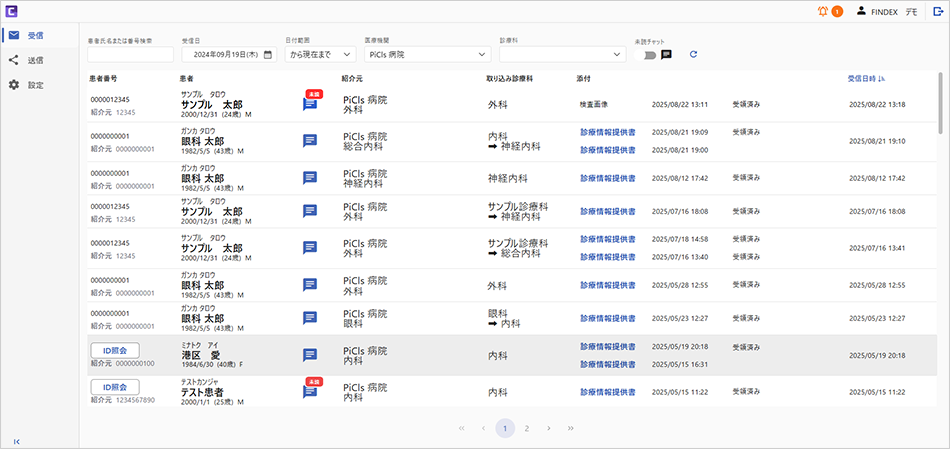This screenshot has height=449, width=950.
Task: Expand the 診療科 department dropdown
Action: [561, 54]
